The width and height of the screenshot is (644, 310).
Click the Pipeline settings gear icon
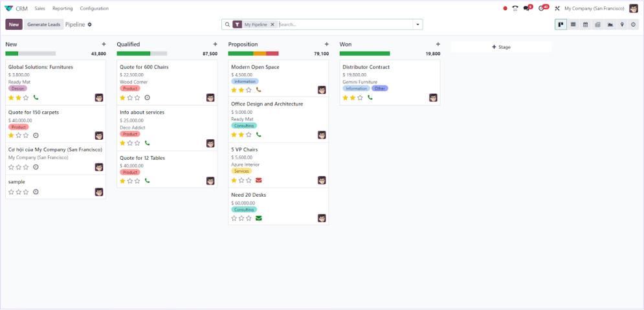(89, 25)
